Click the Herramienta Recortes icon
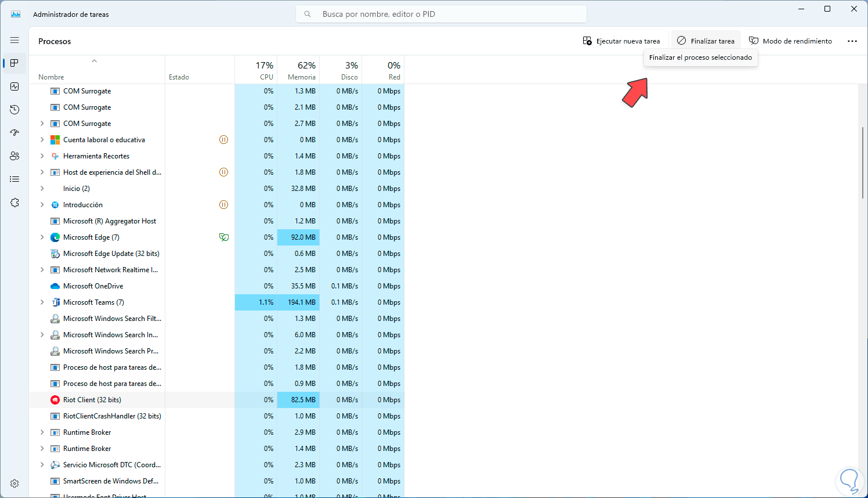This screenshot has height=498, width=868. 55,156
